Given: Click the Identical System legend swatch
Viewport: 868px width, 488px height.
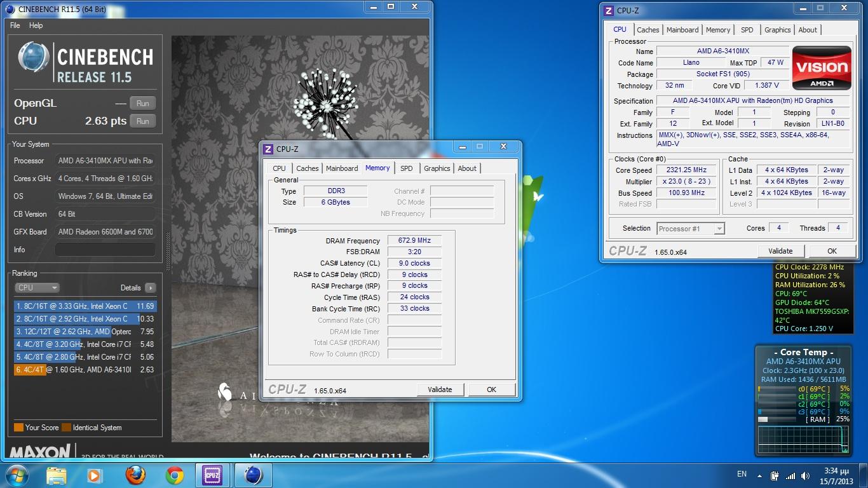Looking at the screenshot, I should (67, 428).
